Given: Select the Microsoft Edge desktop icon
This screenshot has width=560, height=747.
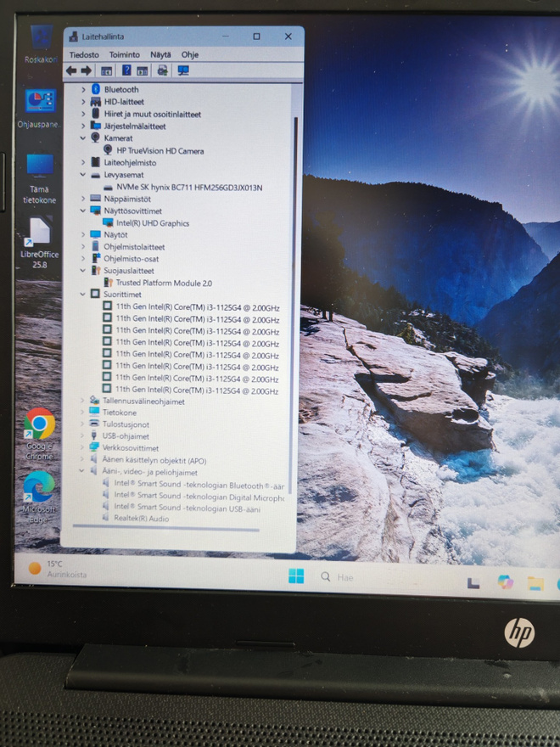Looking at the screenshot, I should pos(39,497).
